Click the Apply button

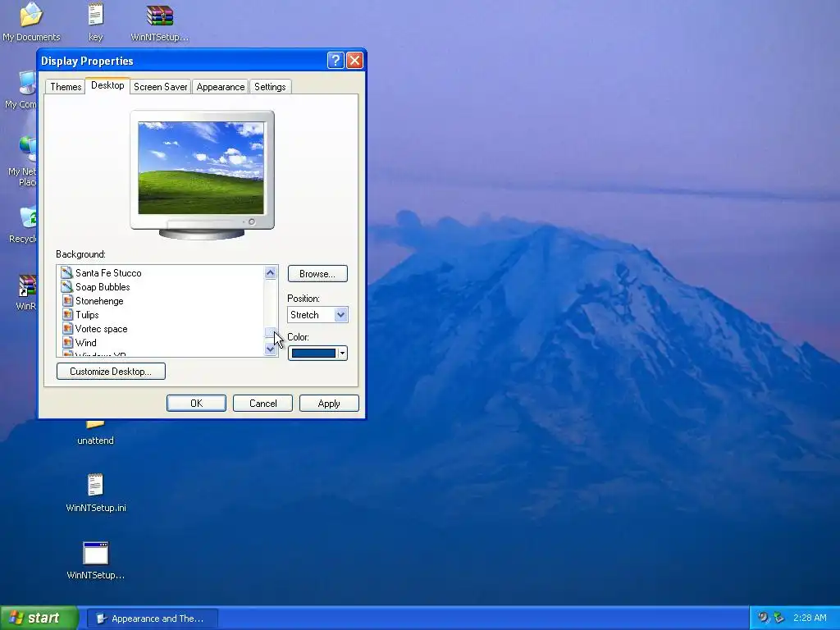tap(329, 404)
